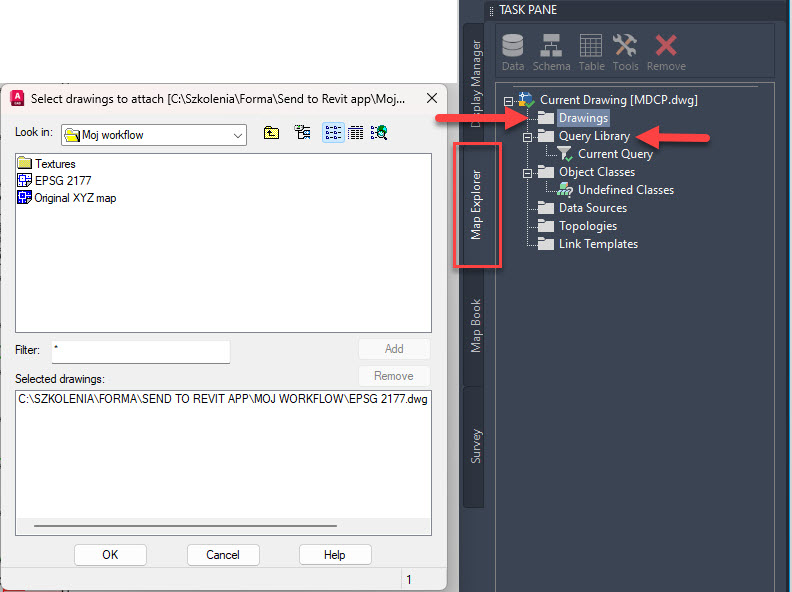Collapse the Query Library tree node
792x592 pixels.
pyautogui.click(x=527, y=136)
